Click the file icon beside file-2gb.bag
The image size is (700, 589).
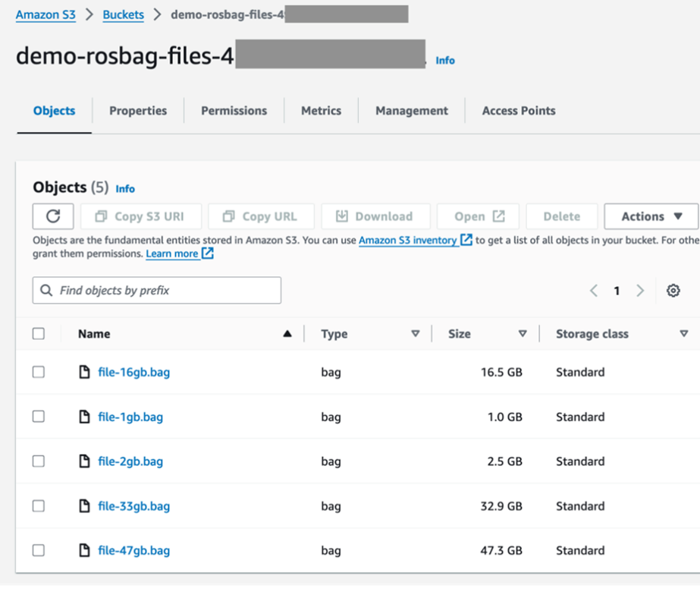84,461
